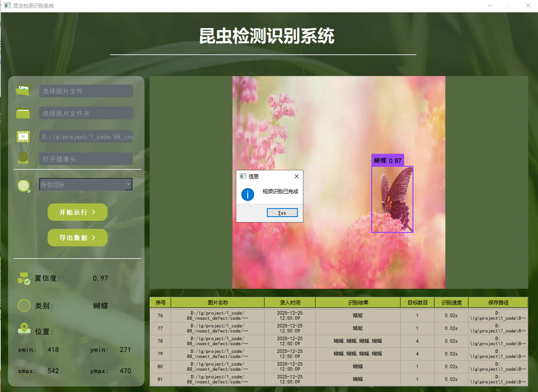Click the save path cell in row 76
Screen dimensions: 538x392
click(x=498, y=316)
